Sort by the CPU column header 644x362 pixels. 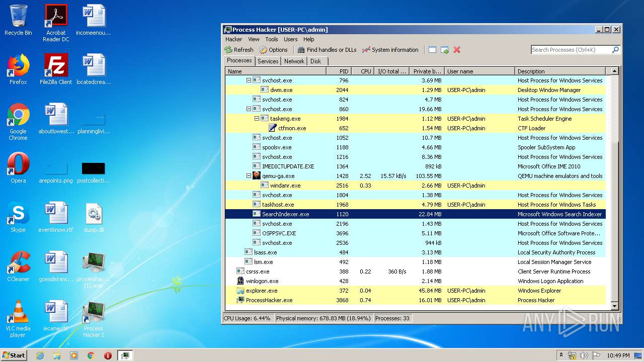[362, 71]
